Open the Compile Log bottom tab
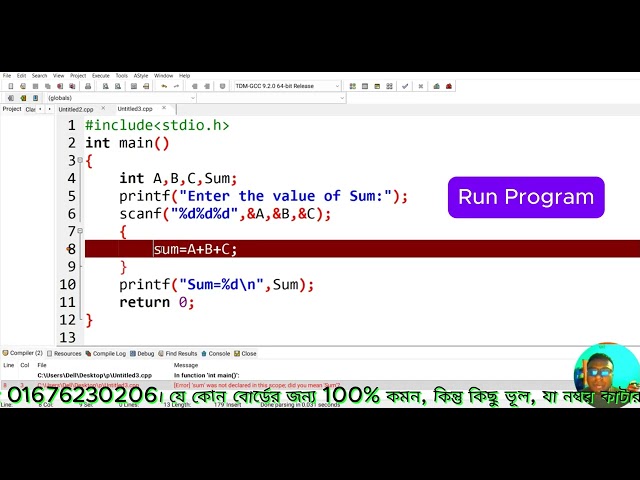 [x=106, y=353]
